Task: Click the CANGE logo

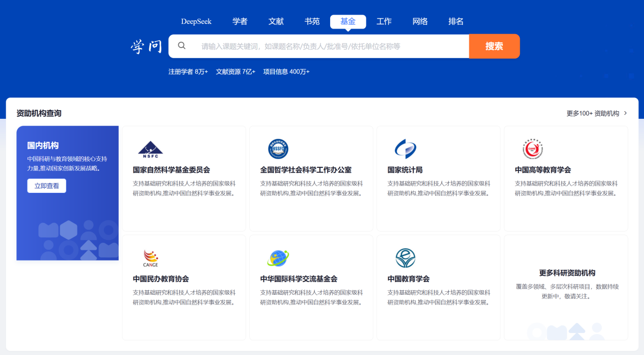Action: click(x=150, y=258)
